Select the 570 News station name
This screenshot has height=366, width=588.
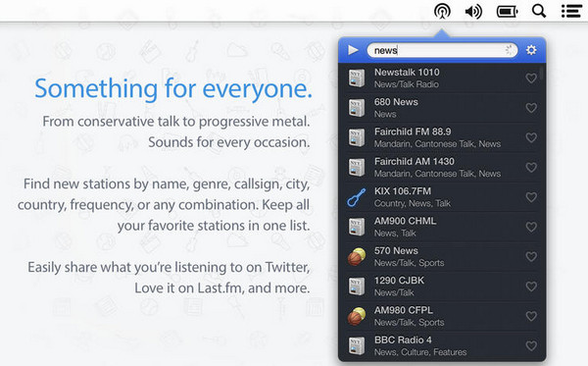[396, 250]
